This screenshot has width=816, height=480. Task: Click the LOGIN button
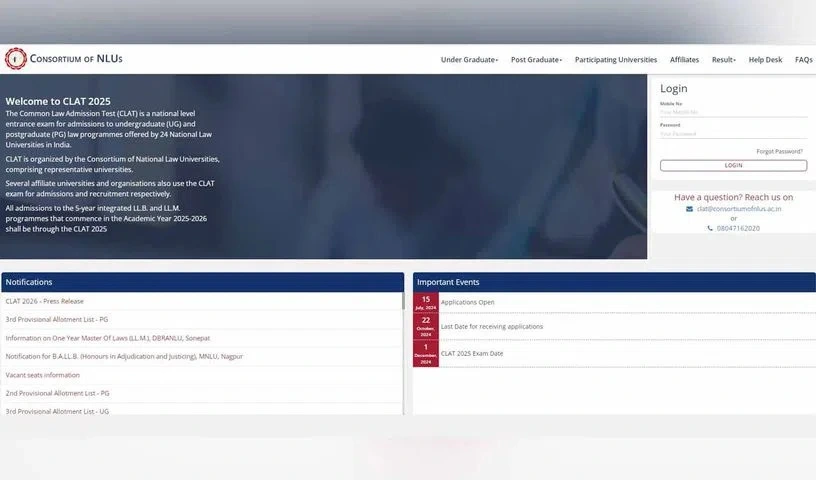[733, 166]
